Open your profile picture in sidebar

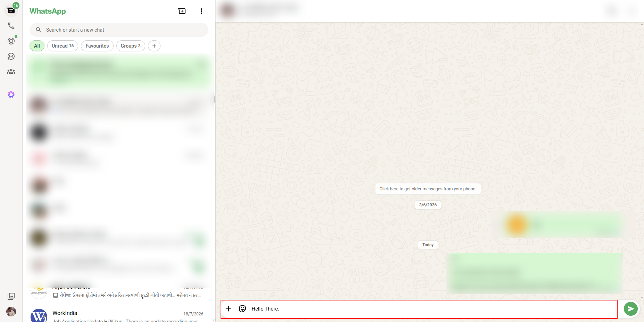[x=11, y=312]
